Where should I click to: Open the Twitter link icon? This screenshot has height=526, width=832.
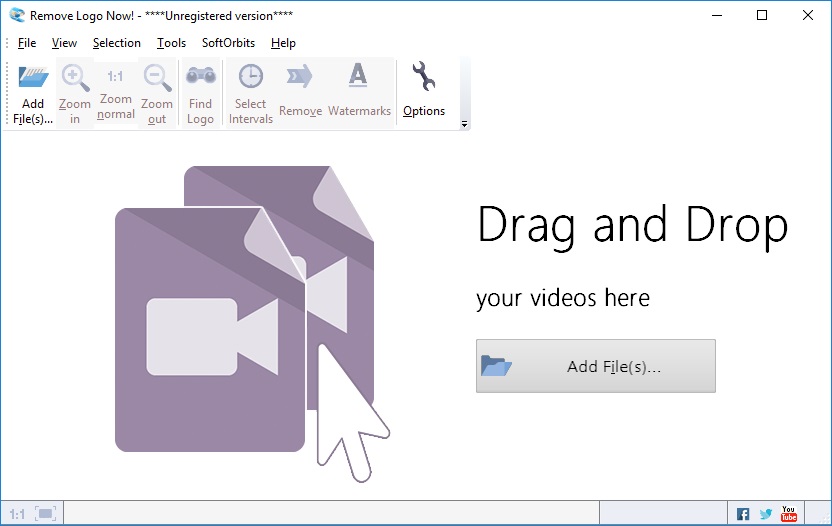click(765, 514)
